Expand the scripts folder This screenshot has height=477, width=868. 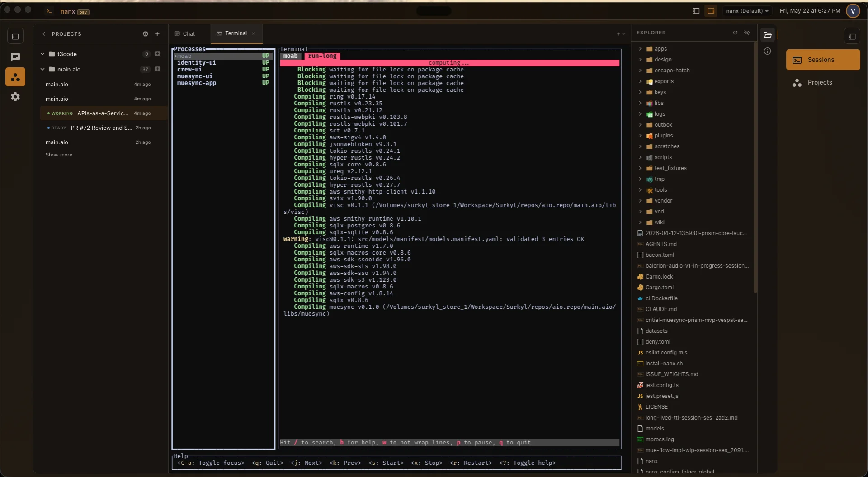640,157
